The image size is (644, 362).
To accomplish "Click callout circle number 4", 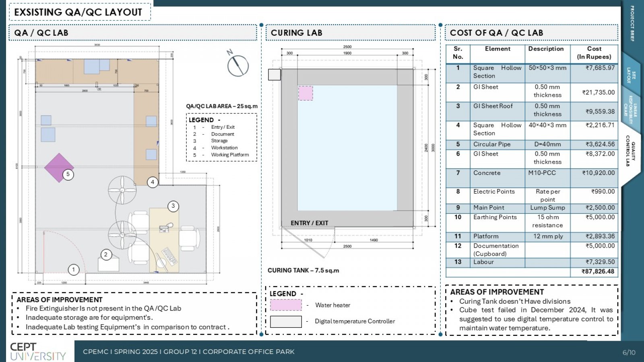I will (x=153, y=182).
